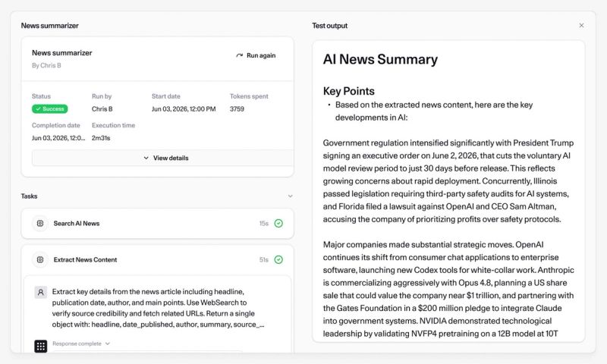
Task: Collapse the Tasks section chevron
Action: coord(290,196)
